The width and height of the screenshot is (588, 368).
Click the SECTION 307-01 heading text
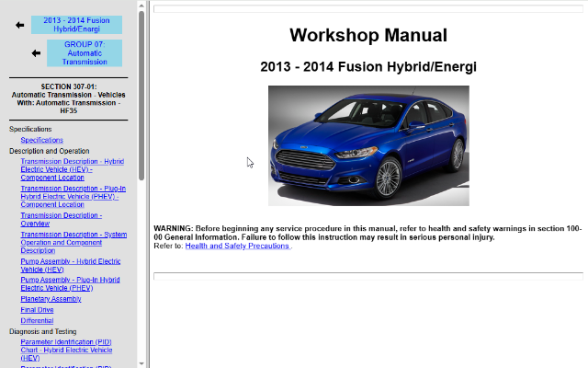click(x=69, y=98)
